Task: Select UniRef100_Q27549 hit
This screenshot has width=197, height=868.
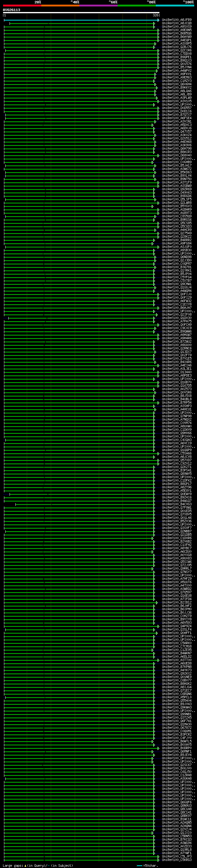Action: click(177, 233)
